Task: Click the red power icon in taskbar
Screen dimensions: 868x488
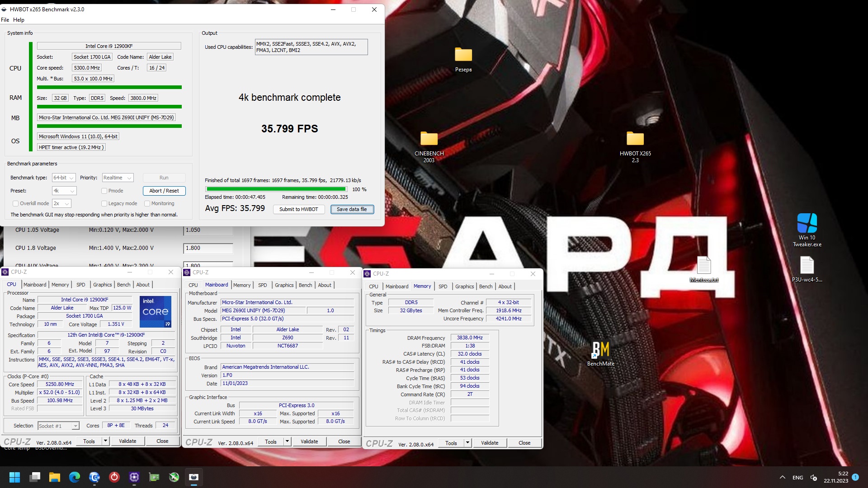Action: point(114,477)
